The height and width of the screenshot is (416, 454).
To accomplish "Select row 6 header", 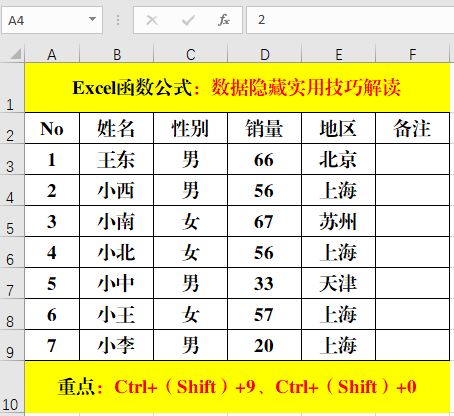I will click(12, 252).
